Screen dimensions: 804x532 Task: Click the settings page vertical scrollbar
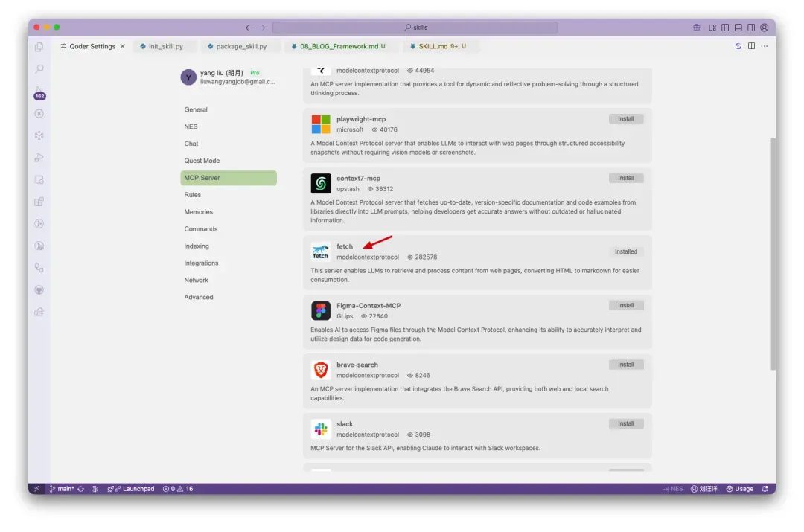point(773,254)
